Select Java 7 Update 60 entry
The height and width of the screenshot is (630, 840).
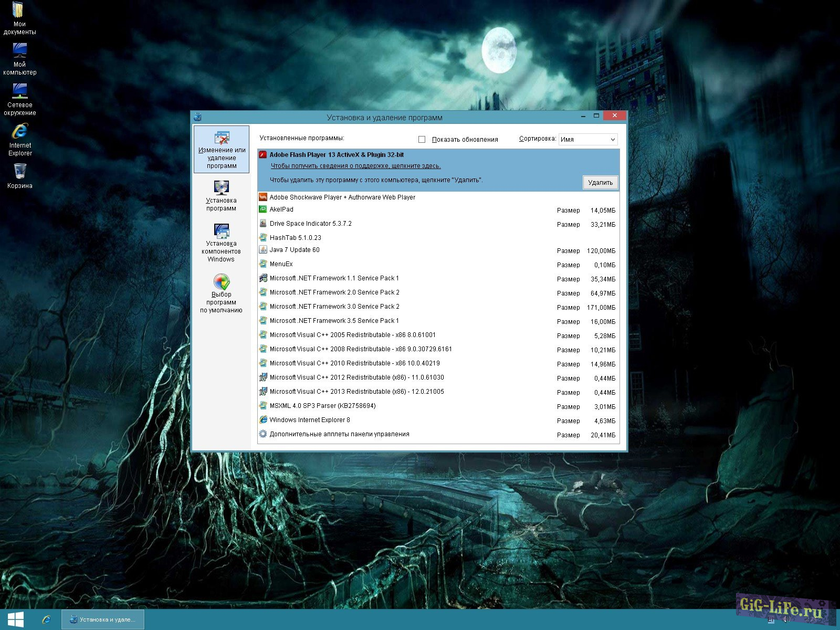[x=295, y=250]
